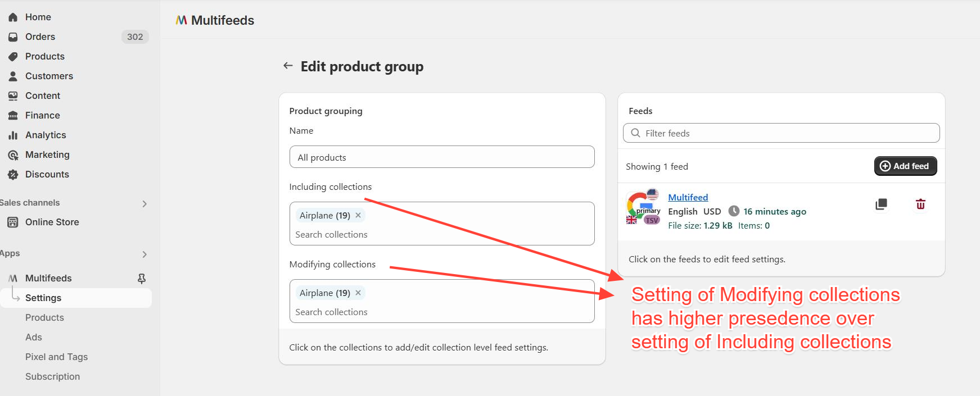Click the Add feed button
The width and height of the screenshot is (980, 396).
pyautogui.click(x=905, y=166)
